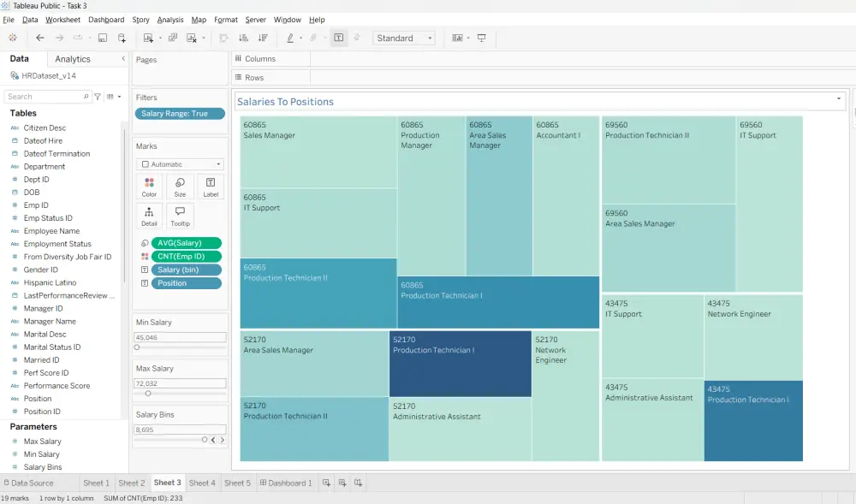Viewport: 856px width, 504px height.
Task: Click the AVG(Salary) pill
Action: (x=186, y=243)
